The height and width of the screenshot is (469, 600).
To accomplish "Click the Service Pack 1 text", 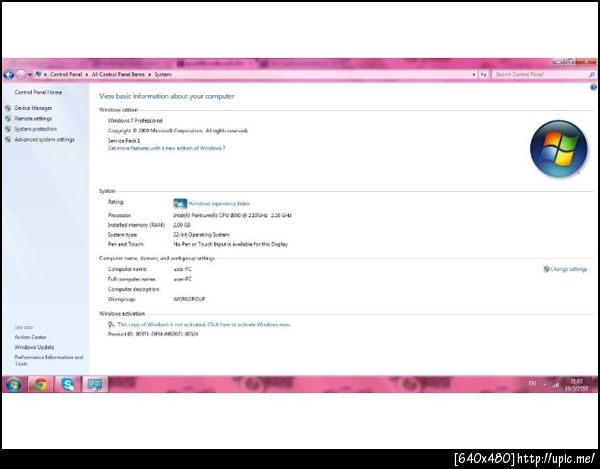I will pyautogui.click(x=124, y=141).
